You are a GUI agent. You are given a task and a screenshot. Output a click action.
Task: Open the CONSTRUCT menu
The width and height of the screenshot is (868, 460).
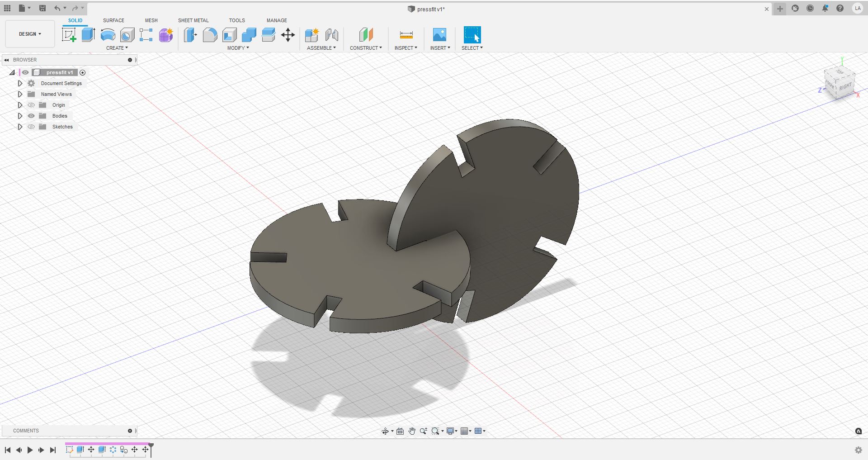[x=366, y=48]
